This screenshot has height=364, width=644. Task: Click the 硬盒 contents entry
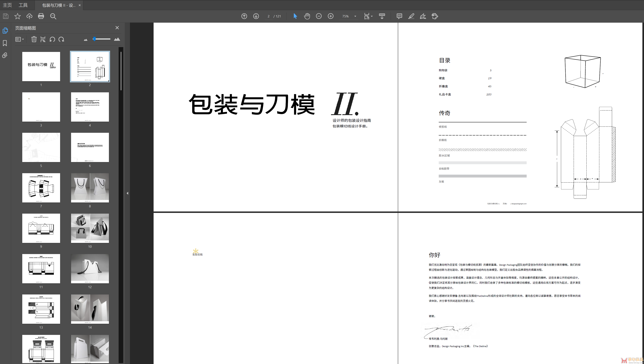point(442,78)
